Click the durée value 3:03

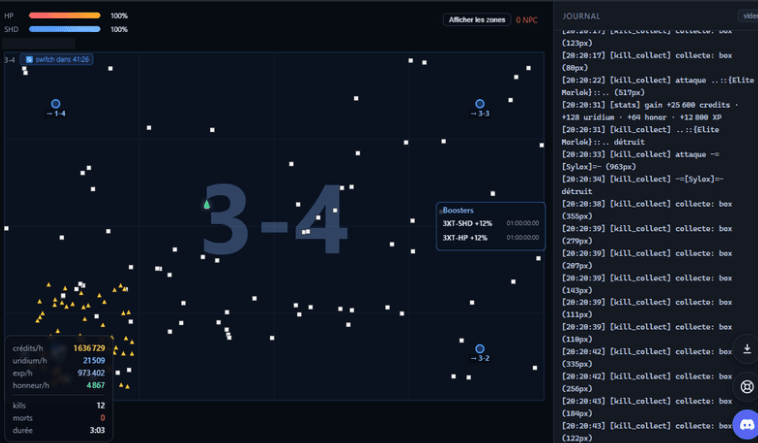coord(97,430)
